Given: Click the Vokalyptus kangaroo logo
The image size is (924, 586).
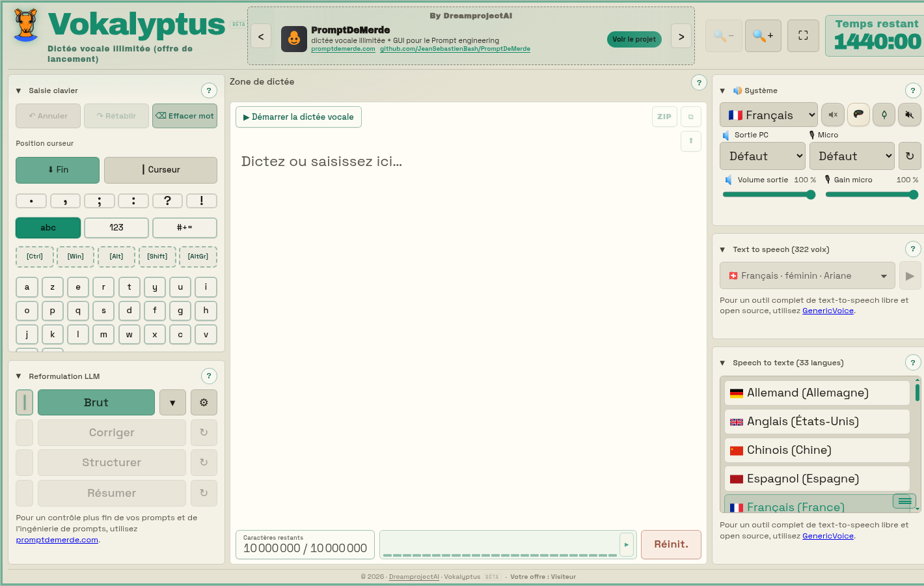Looking at the screenshot, I should pos(26,26).
